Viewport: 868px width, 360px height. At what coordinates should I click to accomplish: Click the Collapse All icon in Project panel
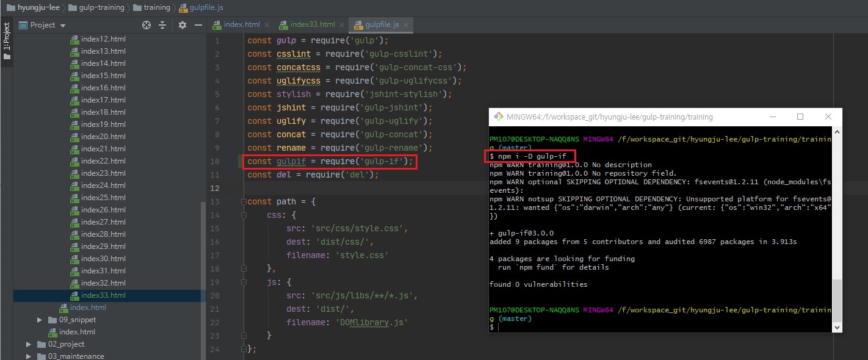pos(162,25)
